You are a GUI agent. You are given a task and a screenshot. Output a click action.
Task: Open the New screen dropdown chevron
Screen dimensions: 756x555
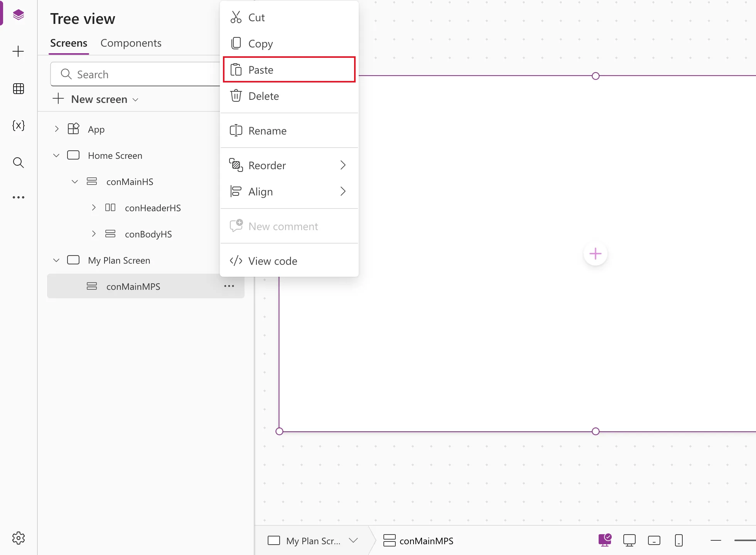click(135, 99)
